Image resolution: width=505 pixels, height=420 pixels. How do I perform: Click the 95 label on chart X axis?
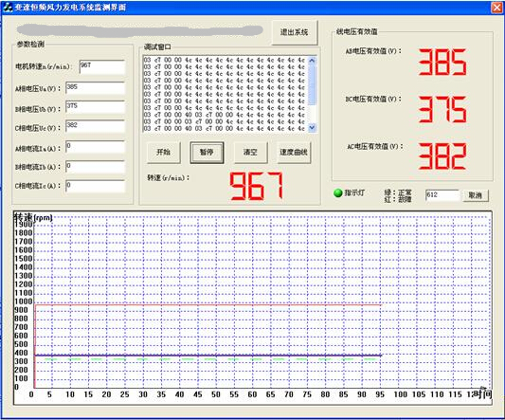click(x=380, y=394)
